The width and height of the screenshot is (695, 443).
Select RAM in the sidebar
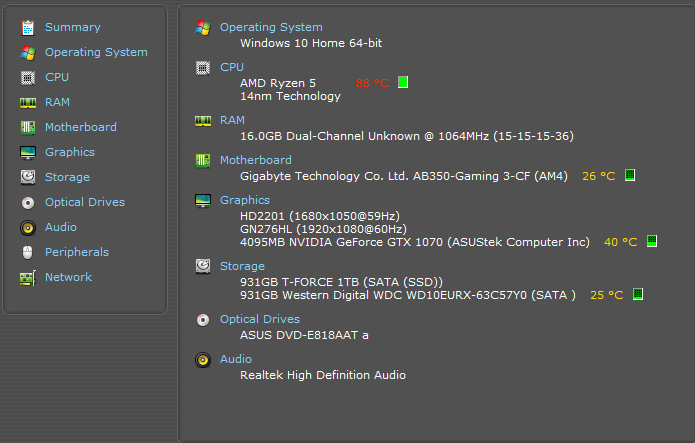pos(57,102)
